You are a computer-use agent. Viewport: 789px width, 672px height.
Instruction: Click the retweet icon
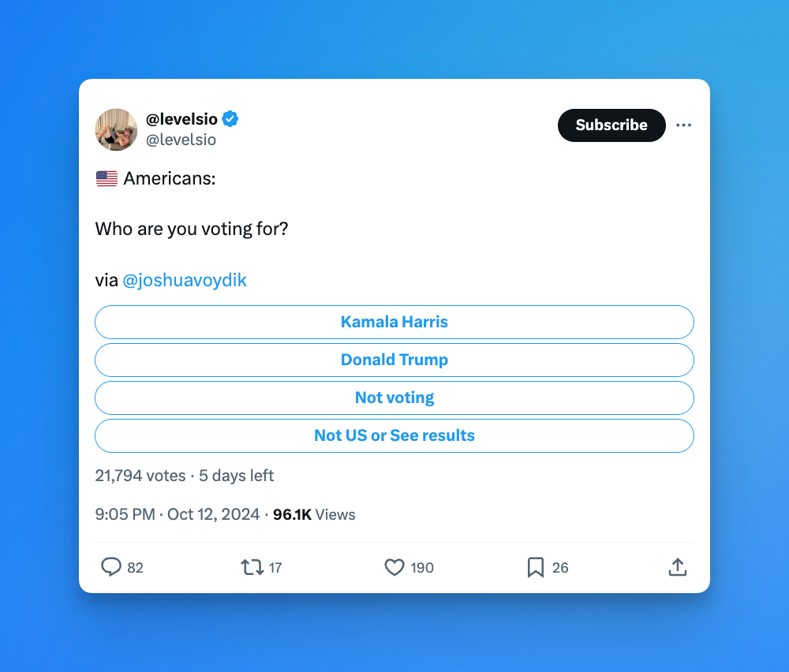click(252, 567)
